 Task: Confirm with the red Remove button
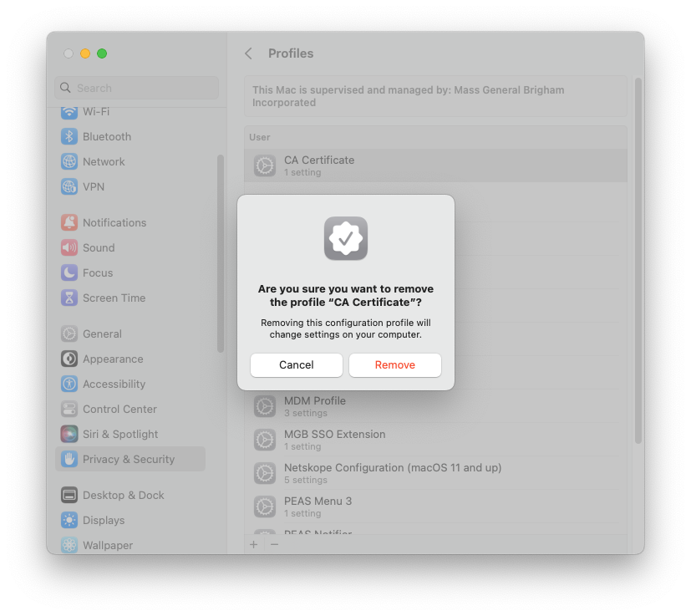[395, 365]
